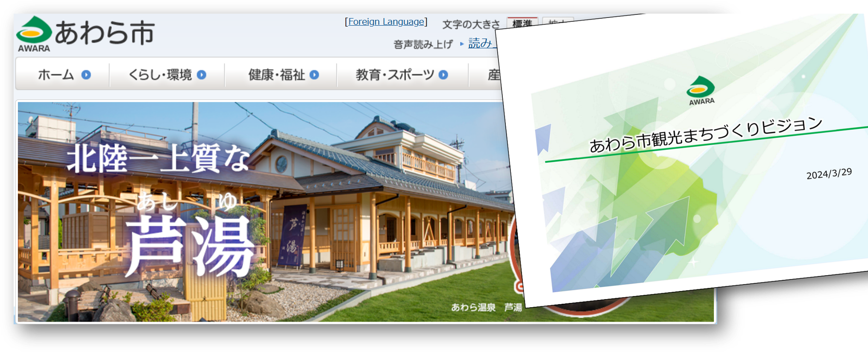Click the あわら市 AWARA site logo
This screenshot has height=352, width=868.
point(85,34)
